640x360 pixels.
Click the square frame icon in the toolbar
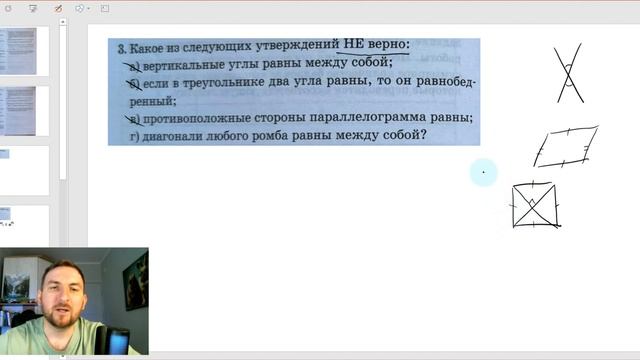(105, 8)
